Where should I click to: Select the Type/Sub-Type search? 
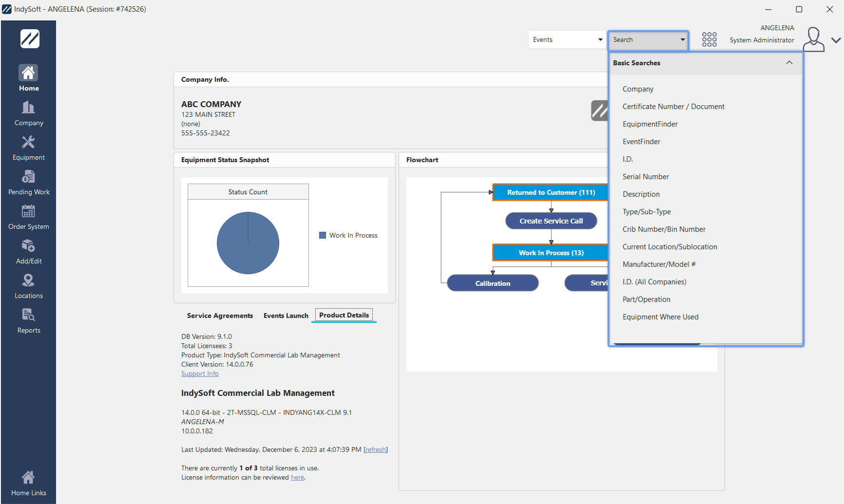647,212
